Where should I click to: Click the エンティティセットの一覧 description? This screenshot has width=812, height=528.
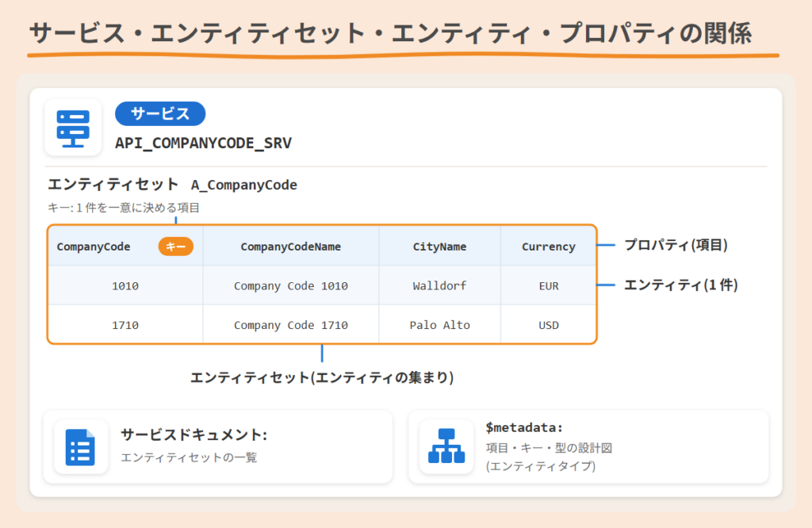point(189,457)
